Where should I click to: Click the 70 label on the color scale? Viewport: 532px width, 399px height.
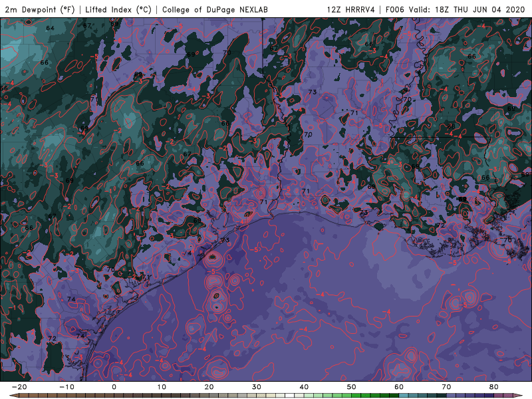tap(446, 387)
